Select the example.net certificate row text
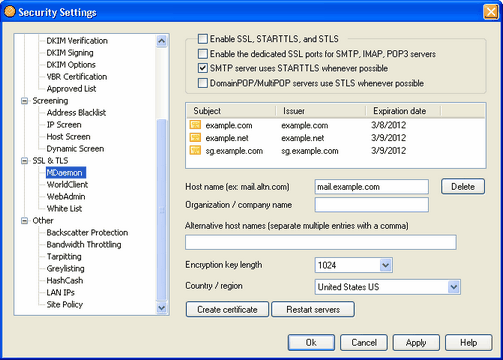 (x=227, y=138)
